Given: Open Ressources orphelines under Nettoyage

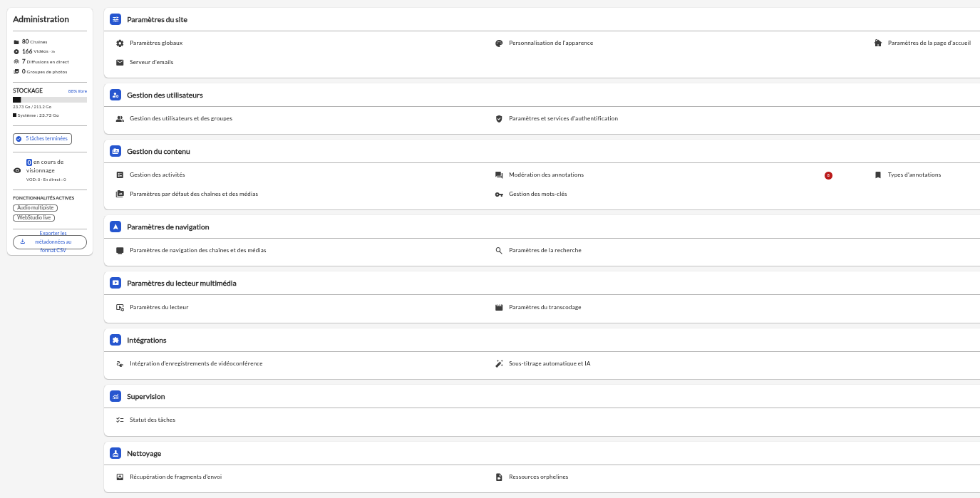Looking at the screenshot, I should 538,477.
